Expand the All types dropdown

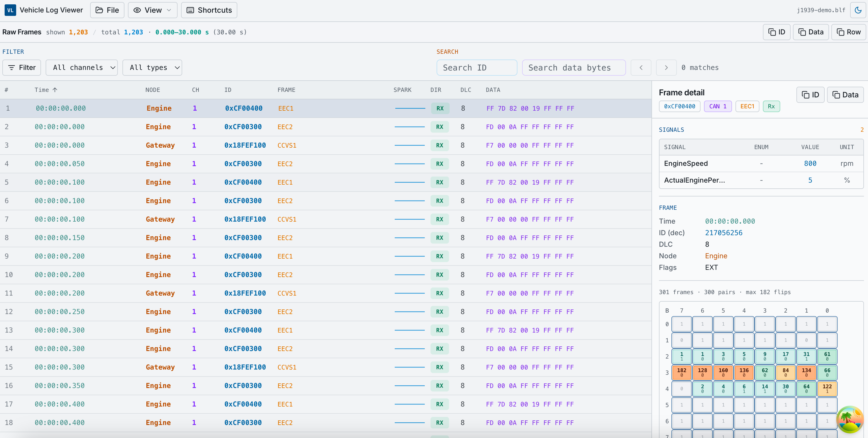coord(152,67)
